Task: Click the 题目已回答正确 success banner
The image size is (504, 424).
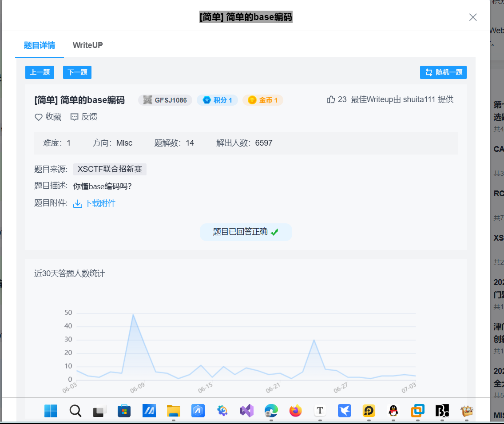Action: 246,232
